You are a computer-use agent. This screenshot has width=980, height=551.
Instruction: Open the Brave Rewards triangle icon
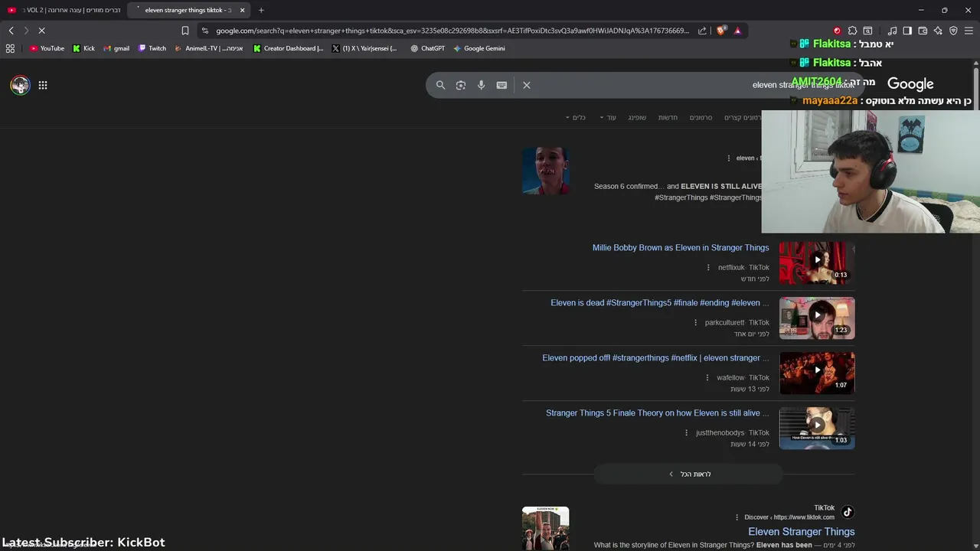pyautogui.click(x=737, y=31)
